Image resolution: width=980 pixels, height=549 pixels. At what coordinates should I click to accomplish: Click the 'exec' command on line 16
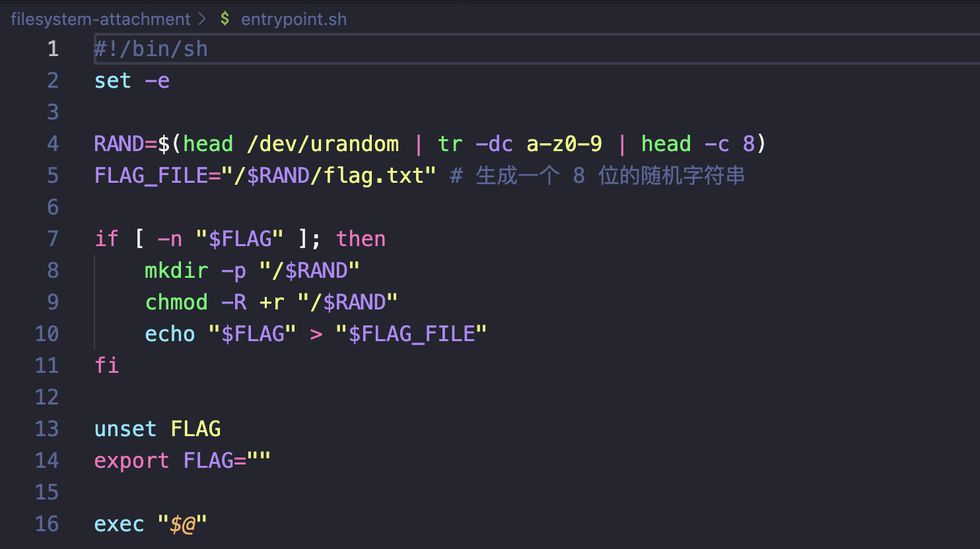(x=119, y=524)
